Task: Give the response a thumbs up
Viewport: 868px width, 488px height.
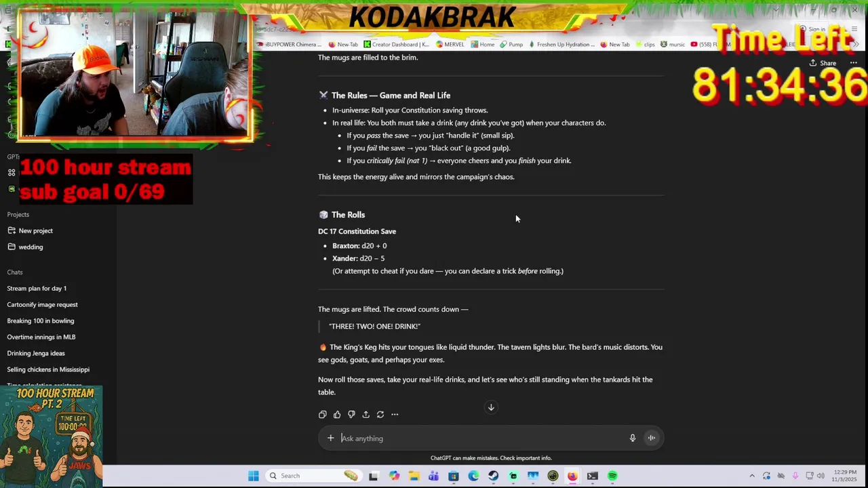Action: [337, 414]
